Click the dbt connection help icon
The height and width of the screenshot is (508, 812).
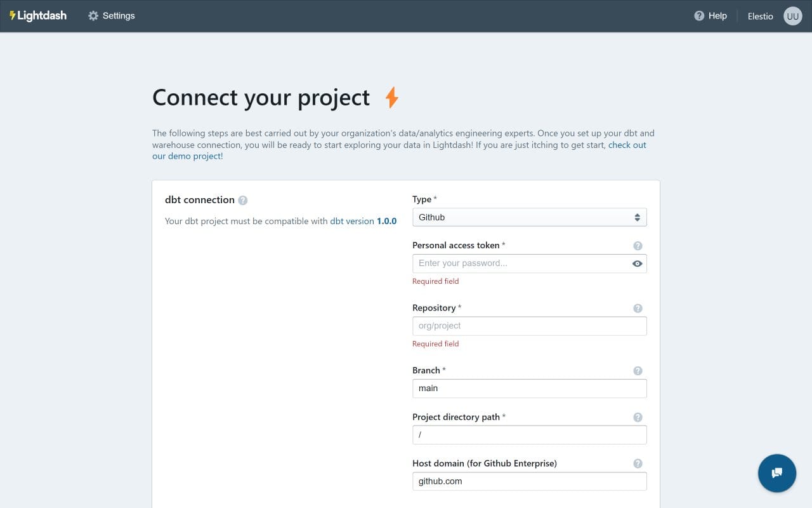[x=243, y=200]
